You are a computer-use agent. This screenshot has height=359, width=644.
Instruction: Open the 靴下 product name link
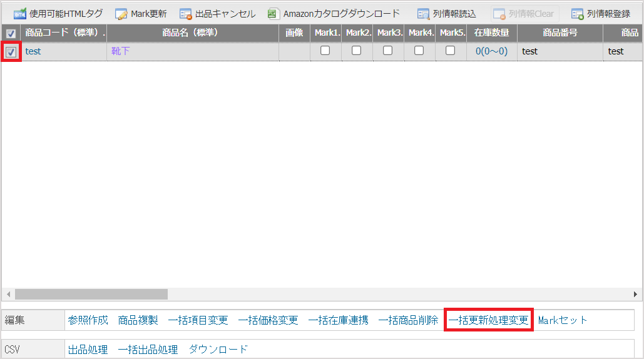[120, 51]
